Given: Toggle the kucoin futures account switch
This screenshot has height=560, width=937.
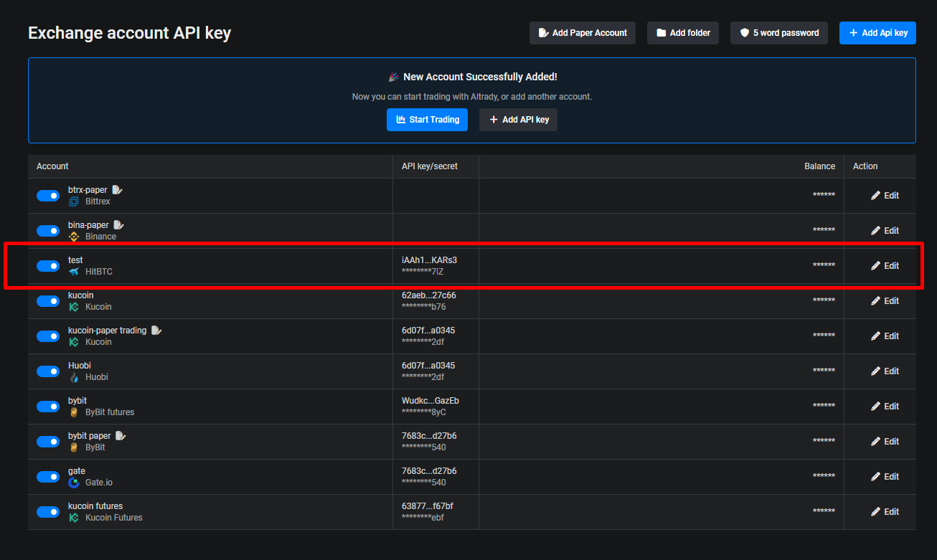Looking at the screenshot, I should [x=48, y=512].
